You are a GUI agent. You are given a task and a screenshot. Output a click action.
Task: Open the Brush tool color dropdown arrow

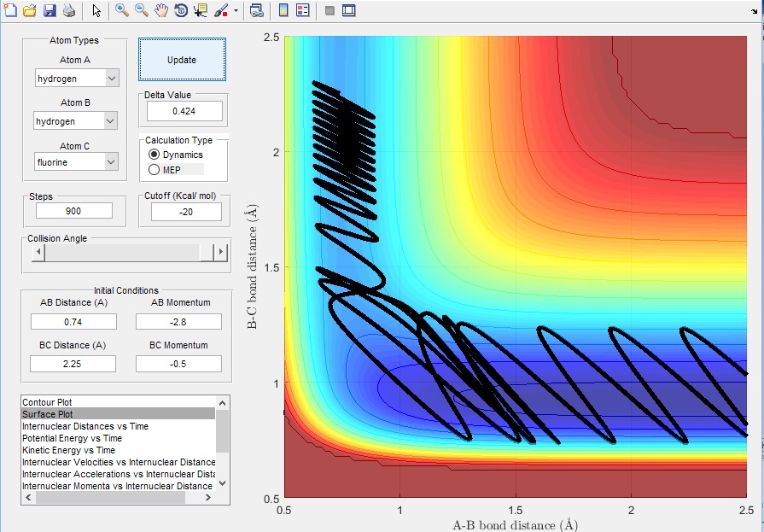pyautogui.click(x=236, y=10)
